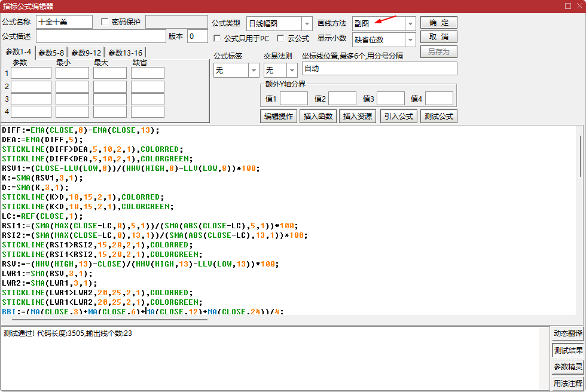Toggle the 公式只用于PC checkbox
The width and height of the screenshot is (586, 392).
216,38
